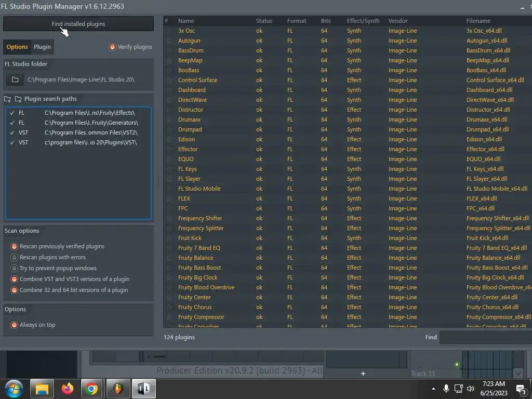This screenshot has width=532, height=399.
Task: Toggle favorite star for Control Surface
Action: tap(169, 80)
